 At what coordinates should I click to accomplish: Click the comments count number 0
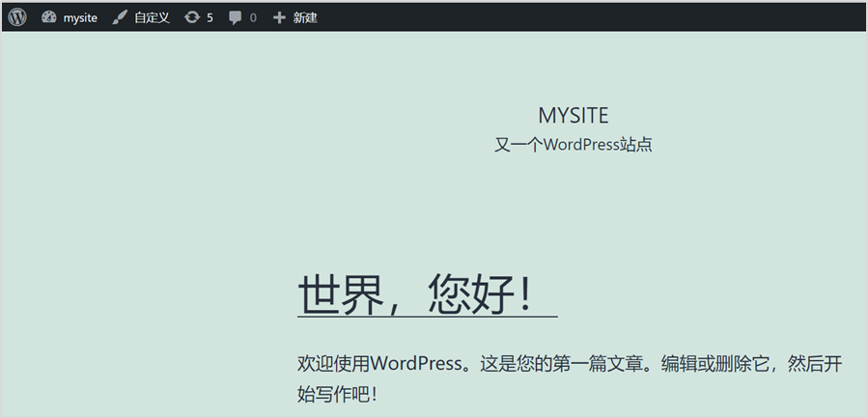click(x=253, y=17)
